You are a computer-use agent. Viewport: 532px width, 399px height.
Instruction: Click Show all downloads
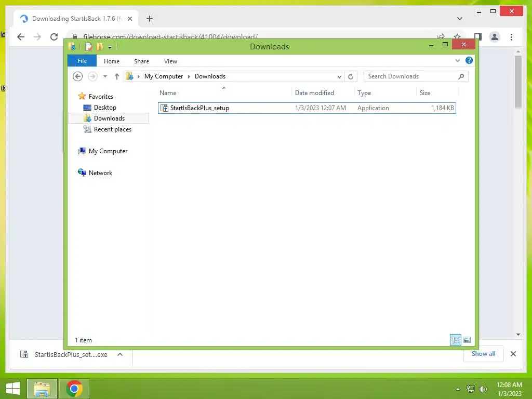click(x=483, y=353)
